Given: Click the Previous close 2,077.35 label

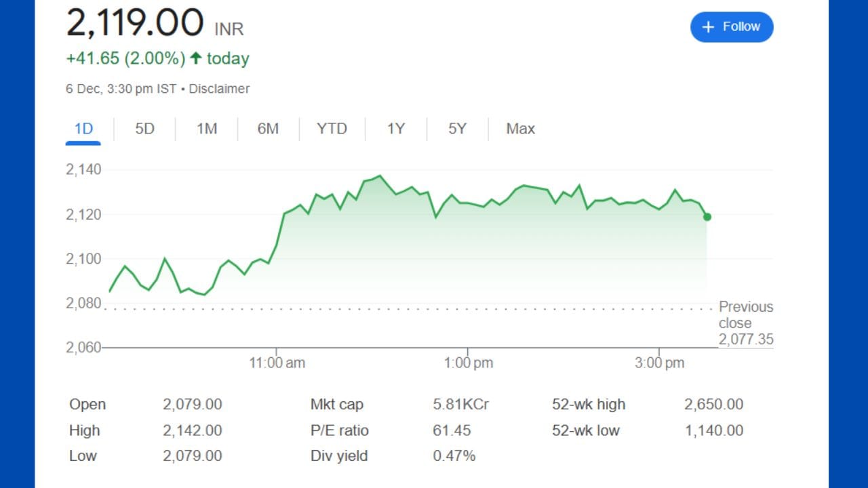Looking at the screenshot, I should point(745,323).
